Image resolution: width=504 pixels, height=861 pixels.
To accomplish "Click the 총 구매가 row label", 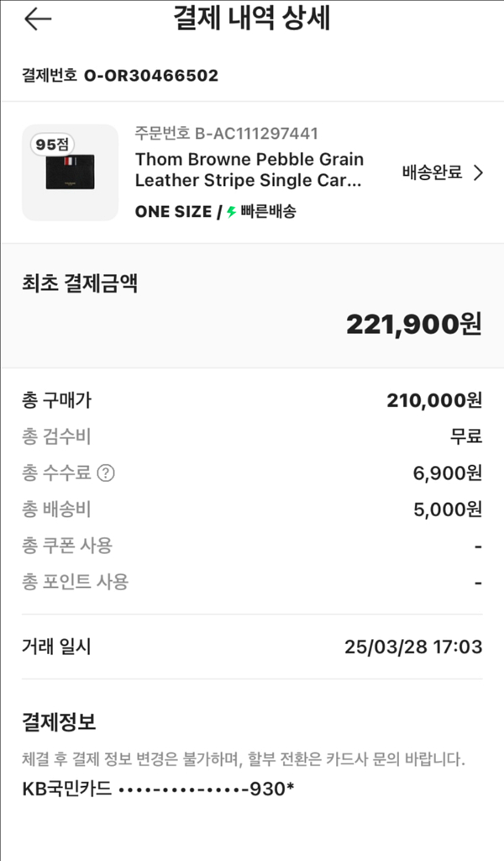I will coord(56,400).
